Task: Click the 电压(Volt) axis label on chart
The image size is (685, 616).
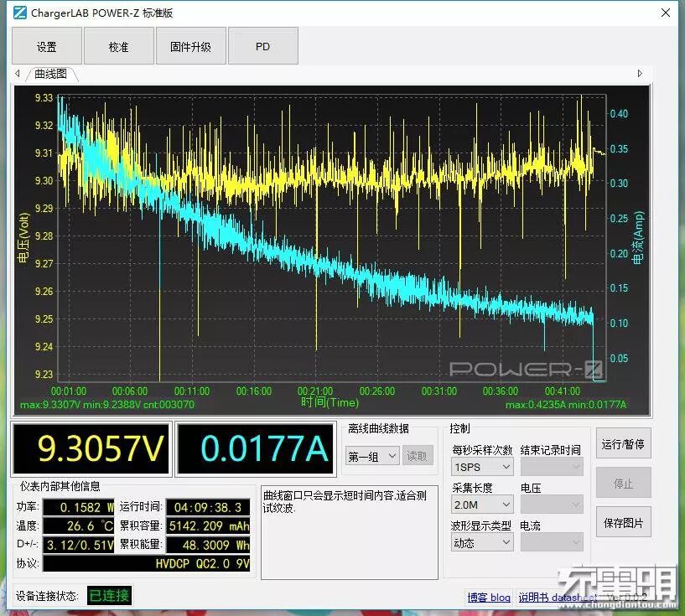Action: coord(23,238)
